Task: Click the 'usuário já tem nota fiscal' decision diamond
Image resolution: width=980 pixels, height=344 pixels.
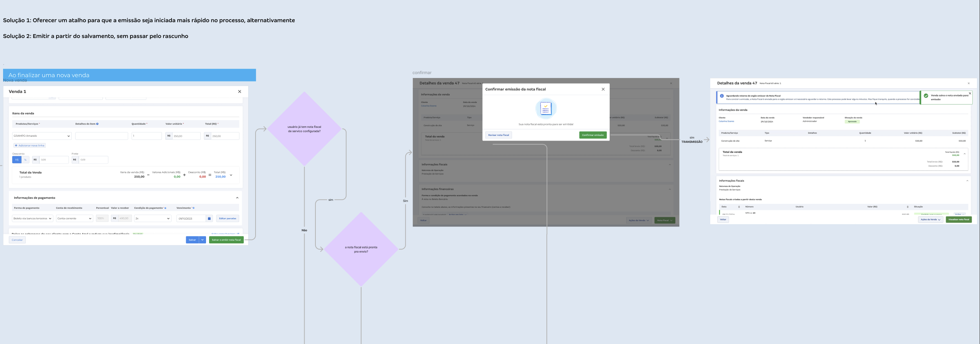Action: pos(304,129)
